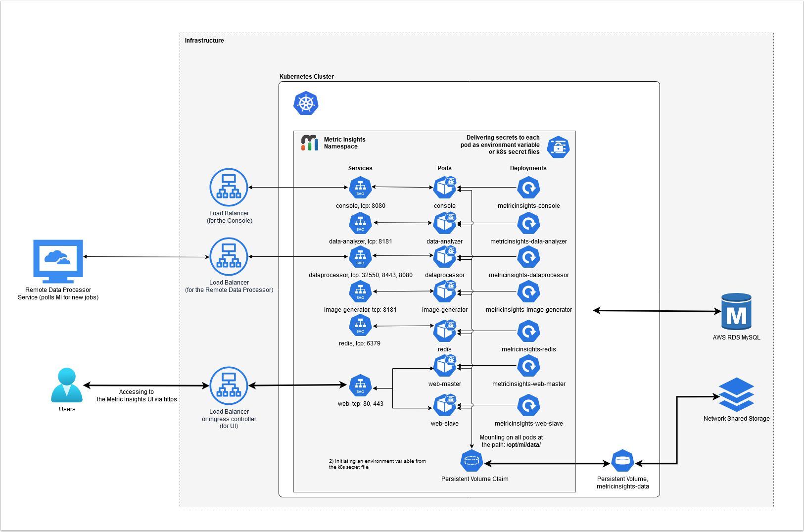Image resolution: width=804 pixels, height=532 pixels.
Task: Click the redis pod icon
Action: tap(445, 331)
